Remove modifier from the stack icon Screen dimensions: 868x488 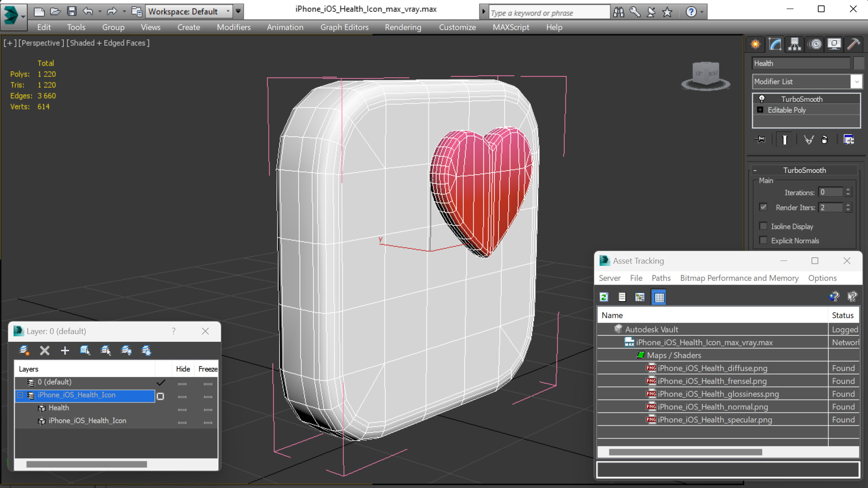pos(825,139)
